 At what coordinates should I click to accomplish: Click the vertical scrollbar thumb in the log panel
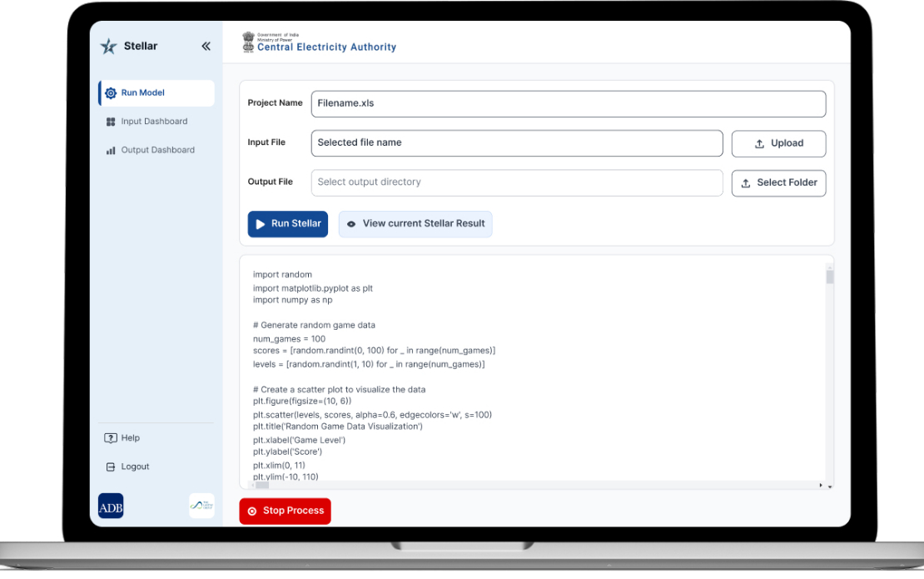click(x=830, y=277)
